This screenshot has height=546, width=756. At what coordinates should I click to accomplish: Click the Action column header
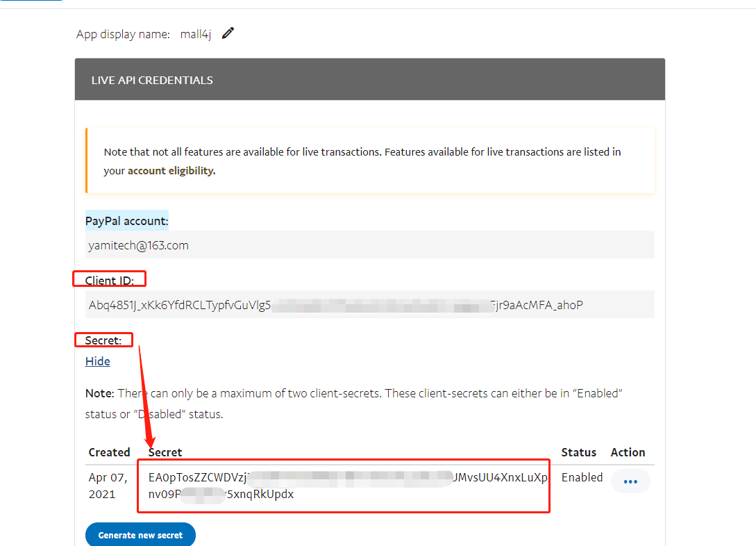(x=628, y=452)
